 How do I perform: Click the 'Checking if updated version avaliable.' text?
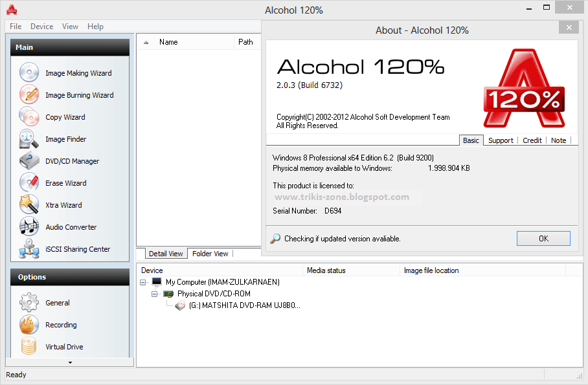point(343,238)
